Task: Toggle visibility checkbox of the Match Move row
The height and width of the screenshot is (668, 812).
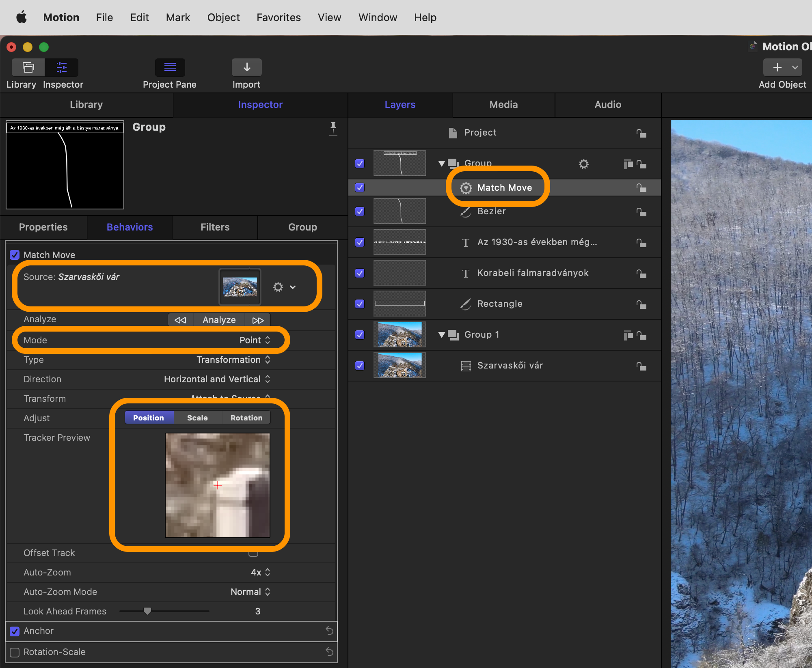Action: 360,187
